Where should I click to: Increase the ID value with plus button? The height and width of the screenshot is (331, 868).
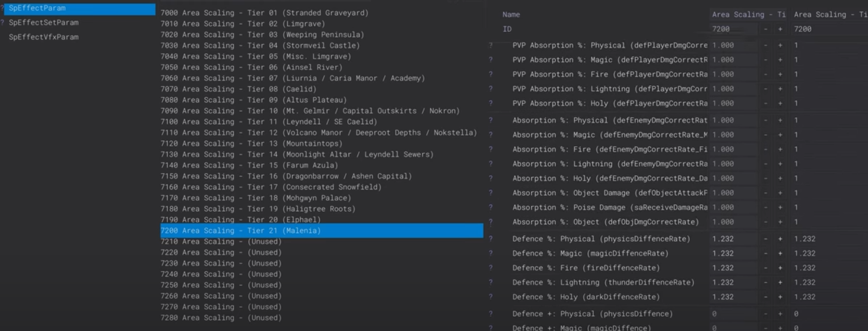tap(780, 29)
